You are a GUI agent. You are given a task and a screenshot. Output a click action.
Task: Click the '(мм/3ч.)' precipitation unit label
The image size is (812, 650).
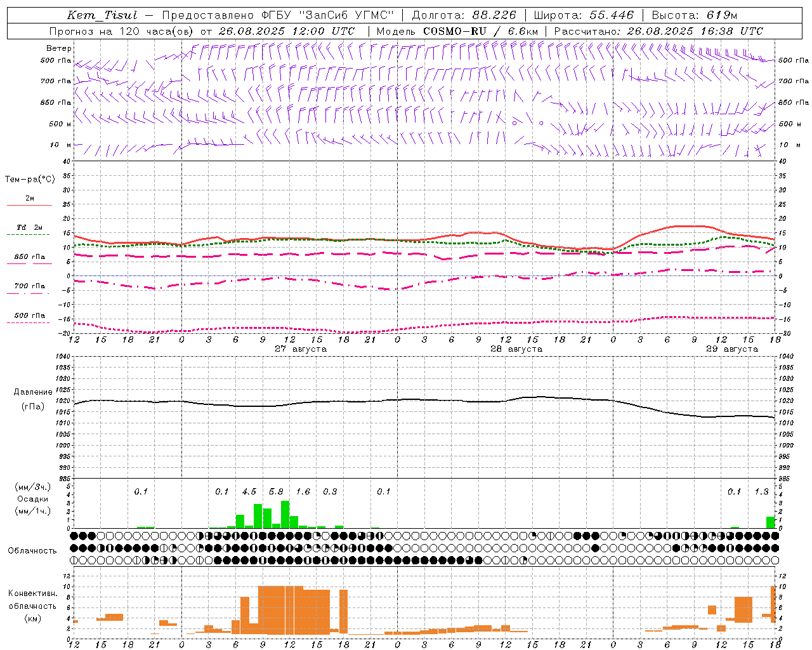click(x=33, y=487)
